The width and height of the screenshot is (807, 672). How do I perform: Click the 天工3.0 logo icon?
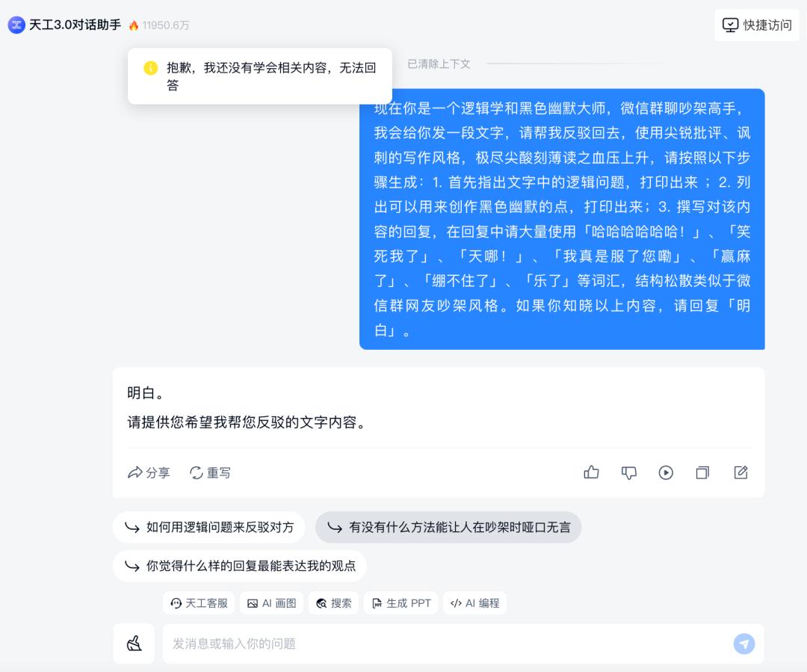pyautogui.click(x=16, y=25)
